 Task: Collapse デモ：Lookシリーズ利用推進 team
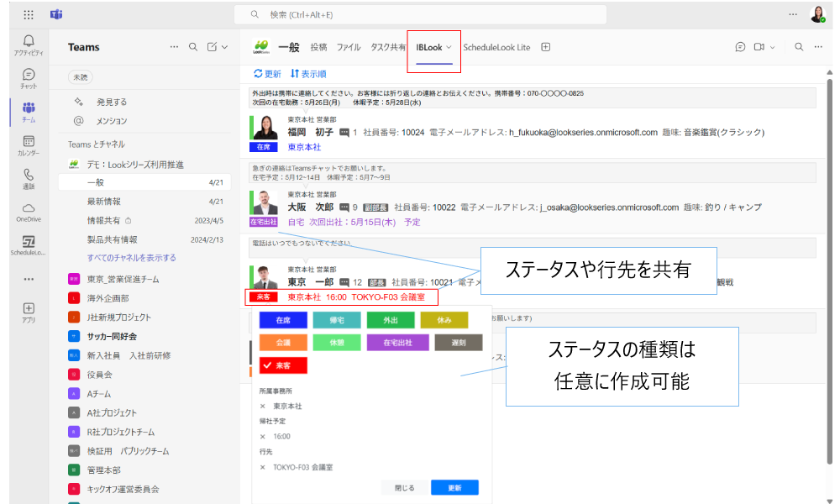click(x=135, y=165)
